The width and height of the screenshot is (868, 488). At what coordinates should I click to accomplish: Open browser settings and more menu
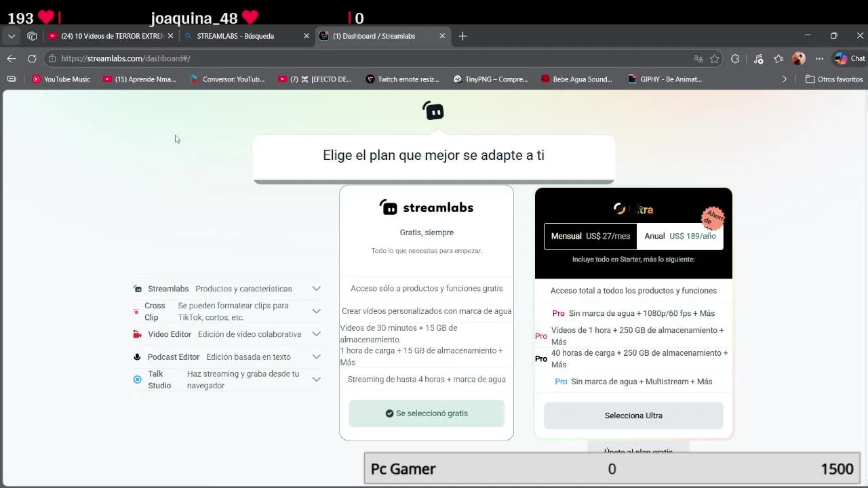tap(819, 59)
